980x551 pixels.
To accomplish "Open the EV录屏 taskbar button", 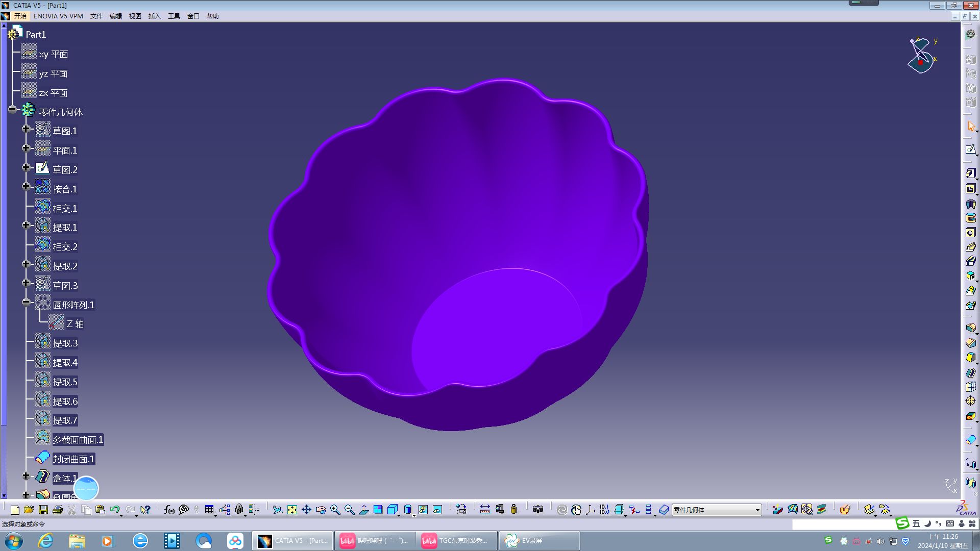I will (539, 541).
